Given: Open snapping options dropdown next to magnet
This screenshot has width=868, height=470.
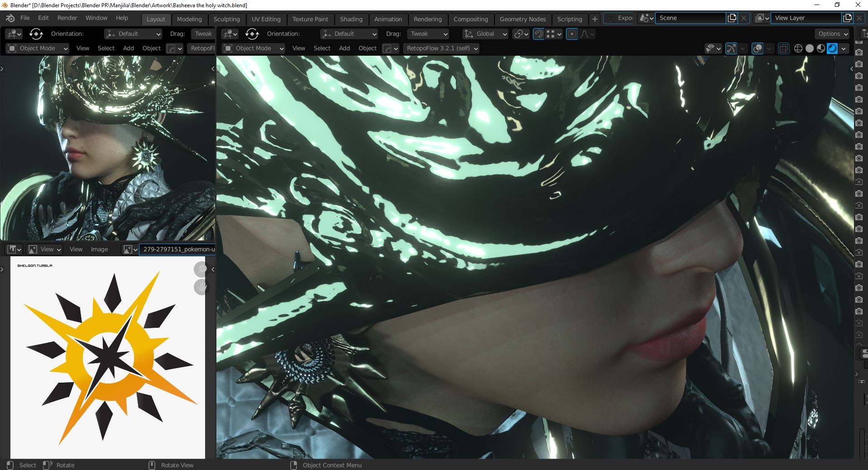Looking at the screenshot, I should pyautogui.click(x=554, y=34).
